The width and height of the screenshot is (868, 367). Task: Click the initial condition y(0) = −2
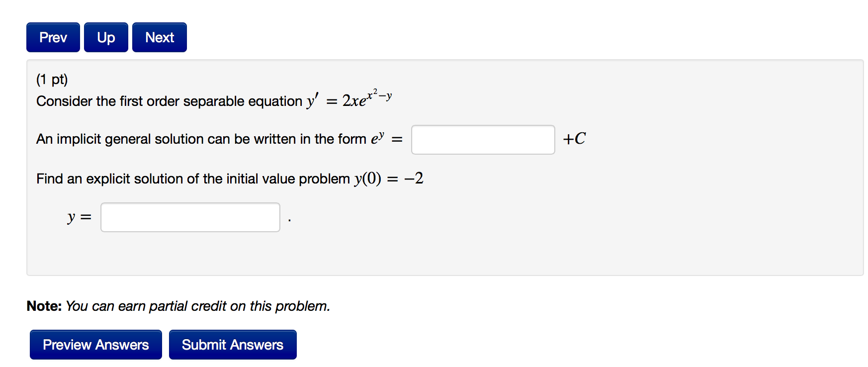[389, 179]
